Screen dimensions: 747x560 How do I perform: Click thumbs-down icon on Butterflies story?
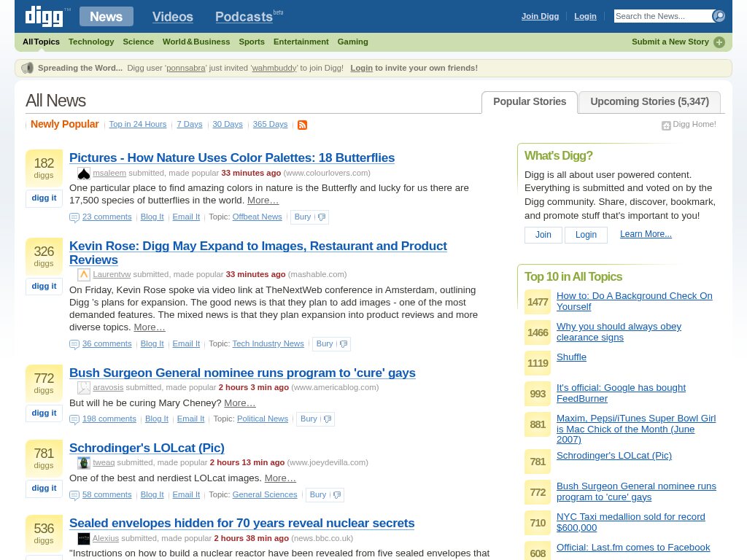point(322,217)
